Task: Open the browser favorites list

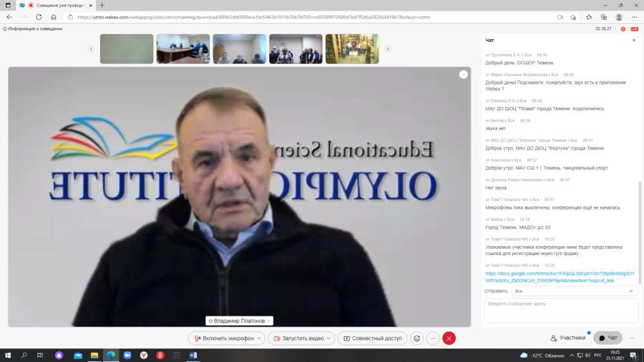Action: coord(589,17)
